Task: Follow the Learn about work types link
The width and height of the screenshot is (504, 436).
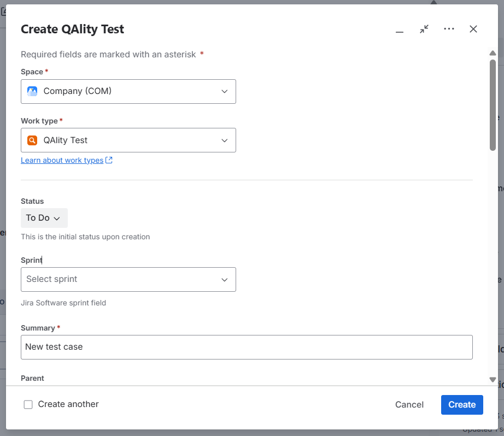Action: (62, 160)
